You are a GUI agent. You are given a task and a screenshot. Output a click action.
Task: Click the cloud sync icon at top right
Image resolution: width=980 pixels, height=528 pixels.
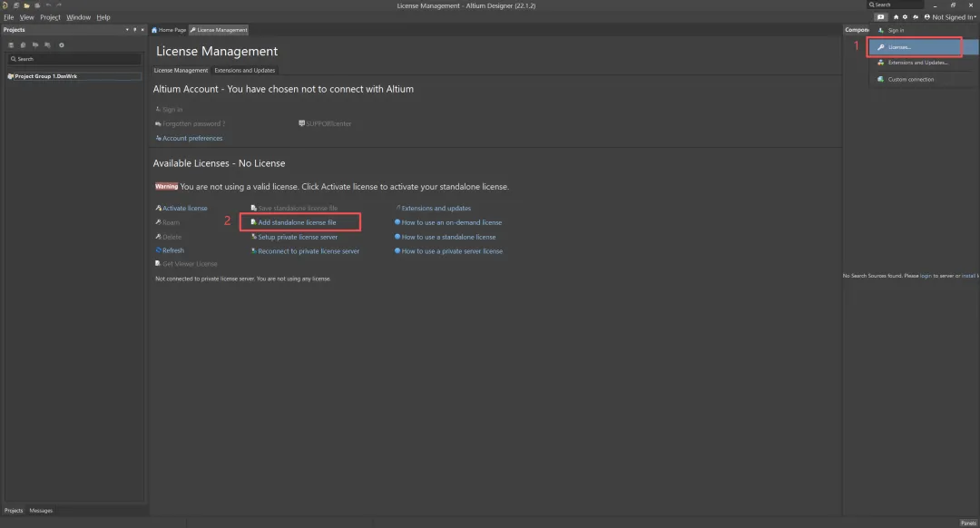[916, 17]
